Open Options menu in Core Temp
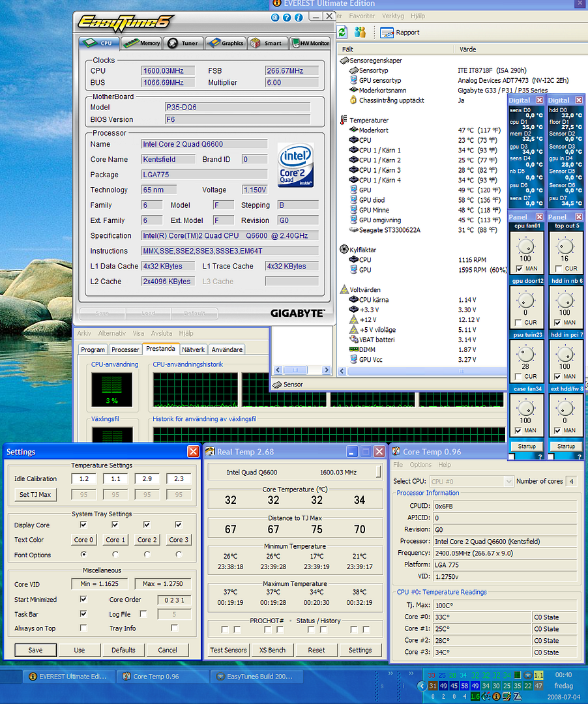The image size is (588, 704). (x=420, y=465)
